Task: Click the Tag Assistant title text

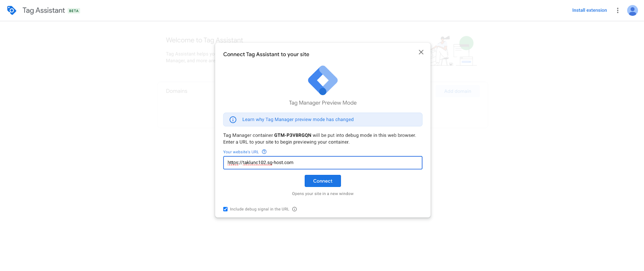Action: point(43,10)
